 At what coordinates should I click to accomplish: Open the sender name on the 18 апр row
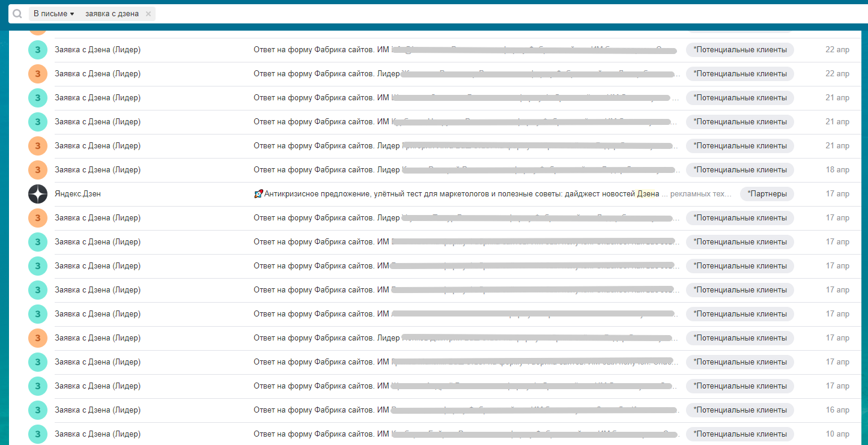point(98,170)
